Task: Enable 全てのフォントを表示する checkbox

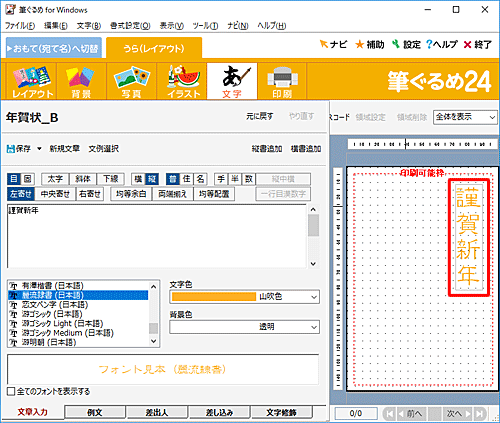Action: pos(11,391)
